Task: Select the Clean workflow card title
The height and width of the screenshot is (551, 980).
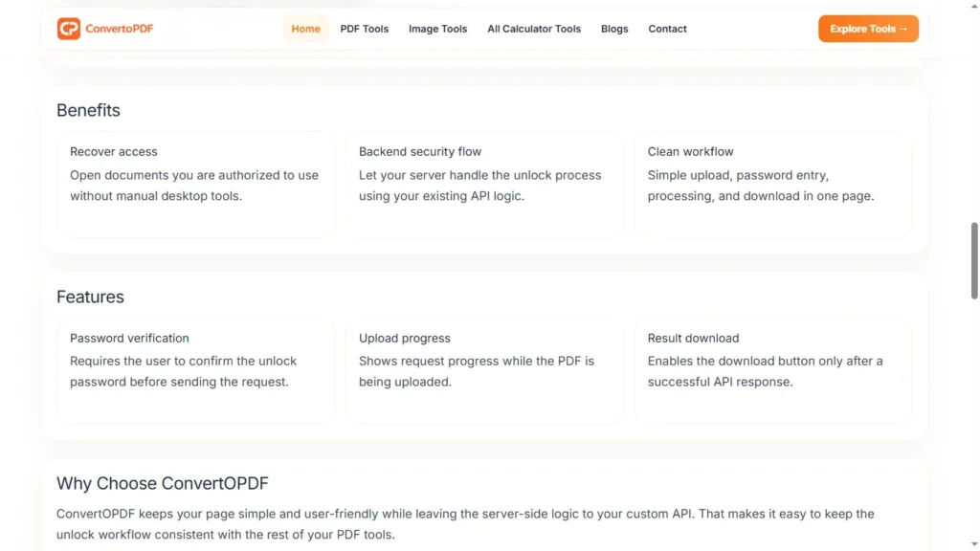Action: point(691,152)
